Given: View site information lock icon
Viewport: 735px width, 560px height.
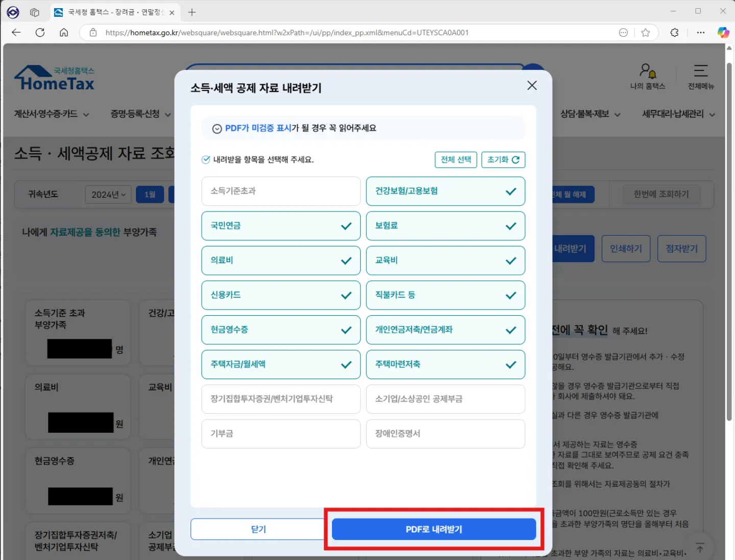Looking at the screenshot, I should [93, 33].
